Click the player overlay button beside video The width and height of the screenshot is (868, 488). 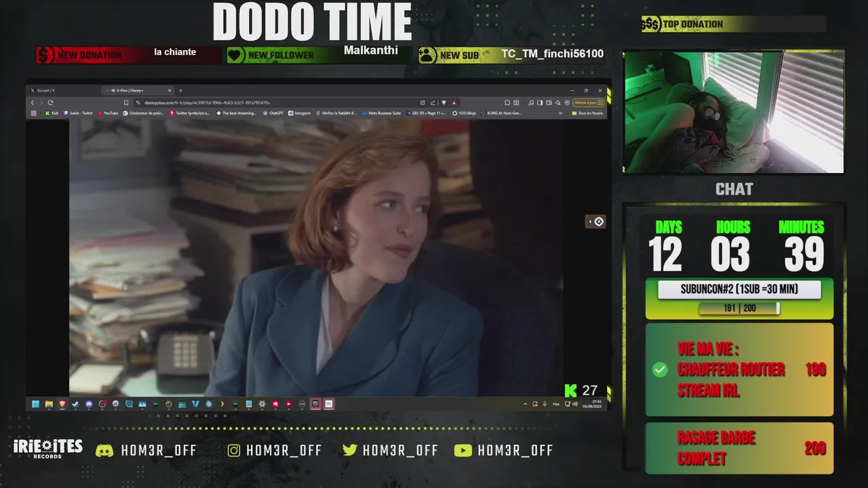pos(595,222)
